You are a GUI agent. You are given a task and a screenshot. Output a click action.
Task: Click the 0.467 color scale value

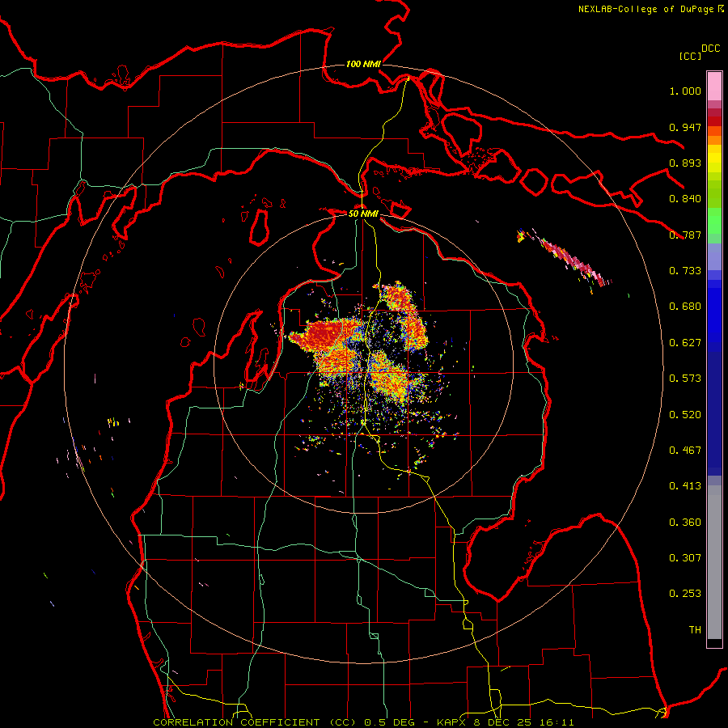685,451
